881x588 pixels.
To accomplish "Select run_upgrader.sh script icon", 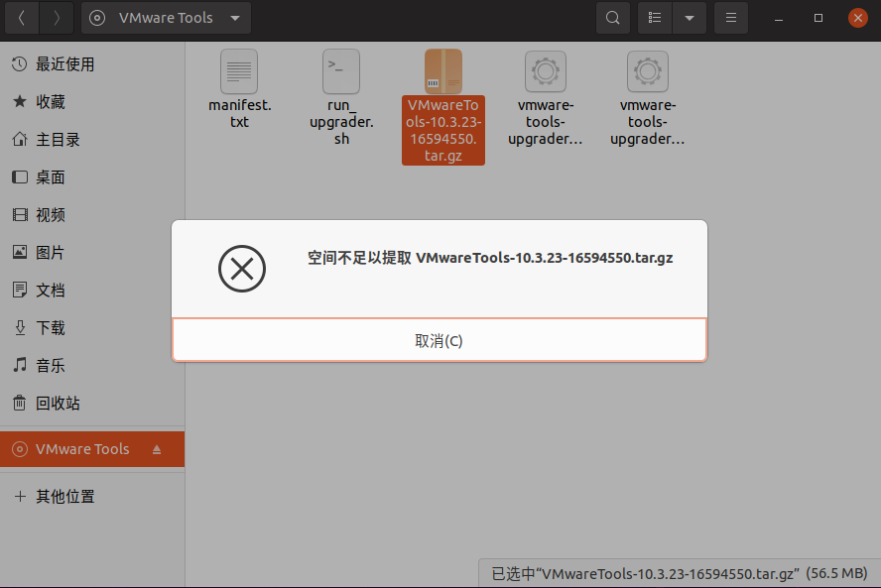I will coord(341,71).
